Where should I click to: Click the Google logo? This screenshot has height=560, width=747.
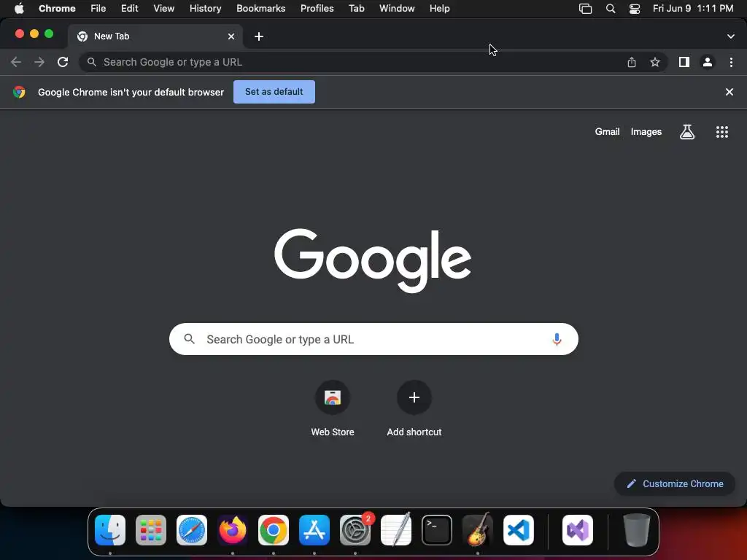pyautogui.click(x=373, y=260)
